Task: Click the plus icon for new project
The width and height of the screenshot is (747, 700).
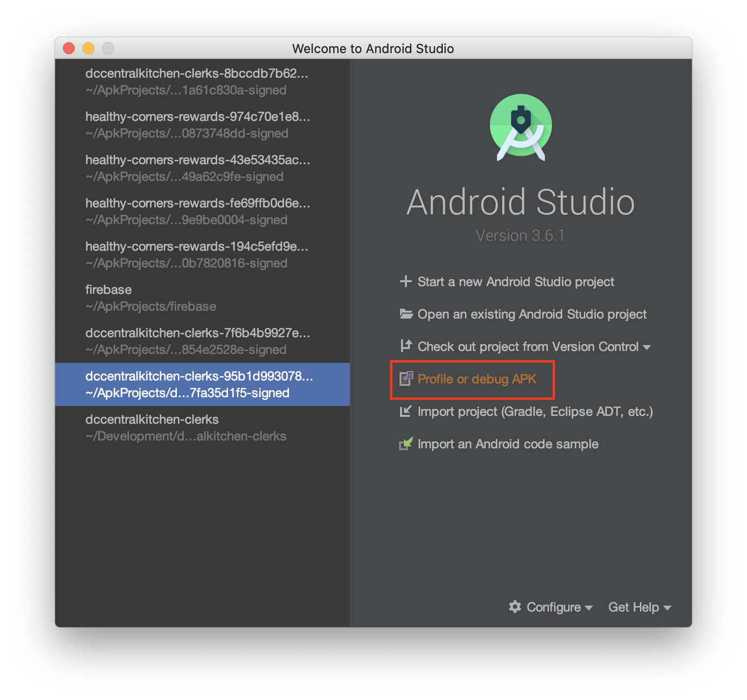Action: (x=405, y=281)
